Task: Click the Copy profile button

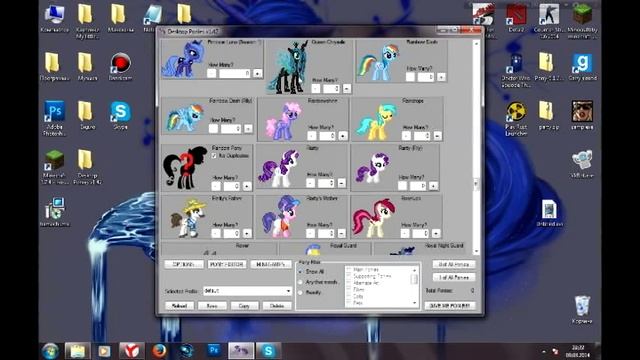Action: pyautogui.click(x=244, y=306)
